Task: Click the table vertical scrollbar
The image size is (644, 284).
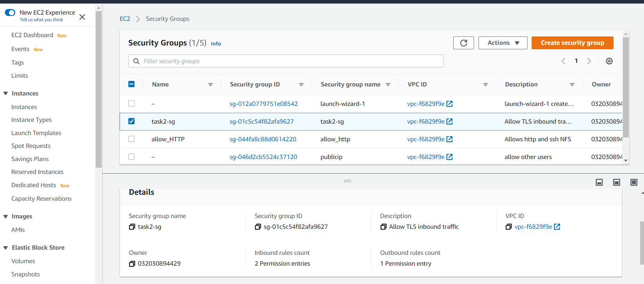Action: (x=626, y=87)
